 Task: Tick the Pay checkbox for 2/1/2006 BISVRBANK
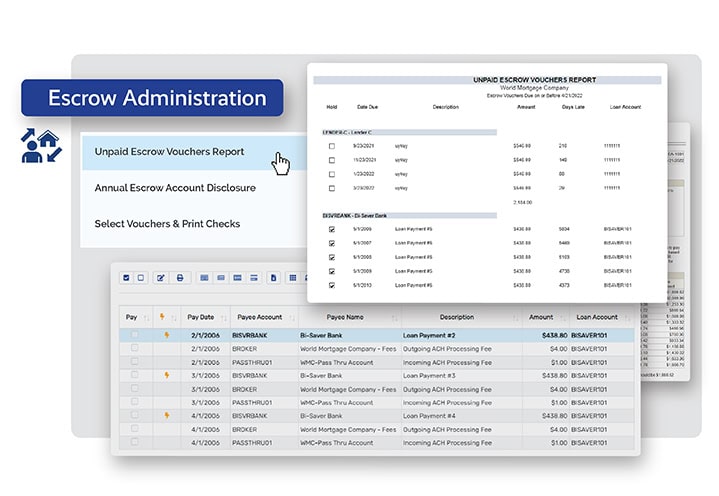pyautogui.click(x=134, y=335)
